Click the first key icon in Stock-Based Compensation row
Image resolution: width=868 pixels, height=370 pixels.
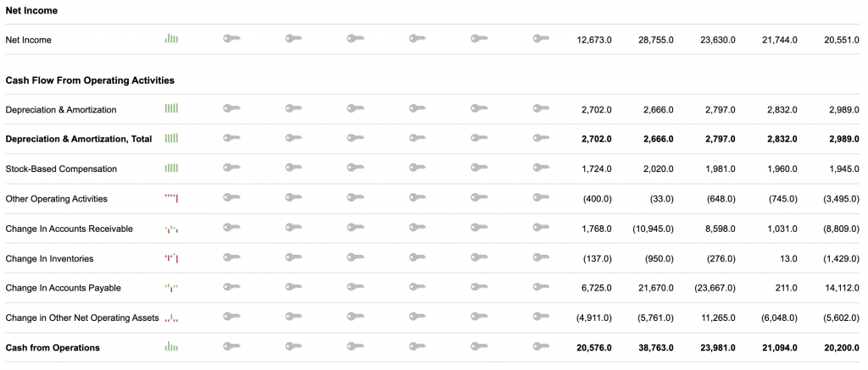tap(232, 168)
